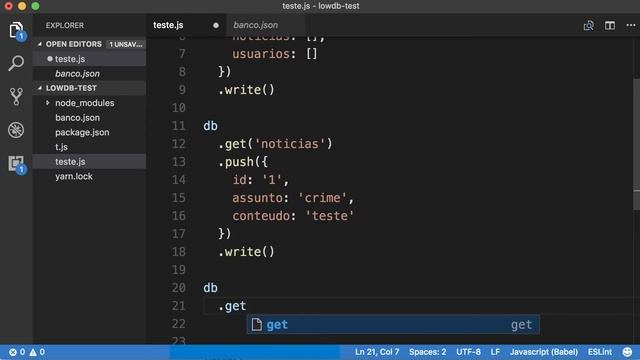
Task: Open package.json in the file tree
Action: click(89, 132)
